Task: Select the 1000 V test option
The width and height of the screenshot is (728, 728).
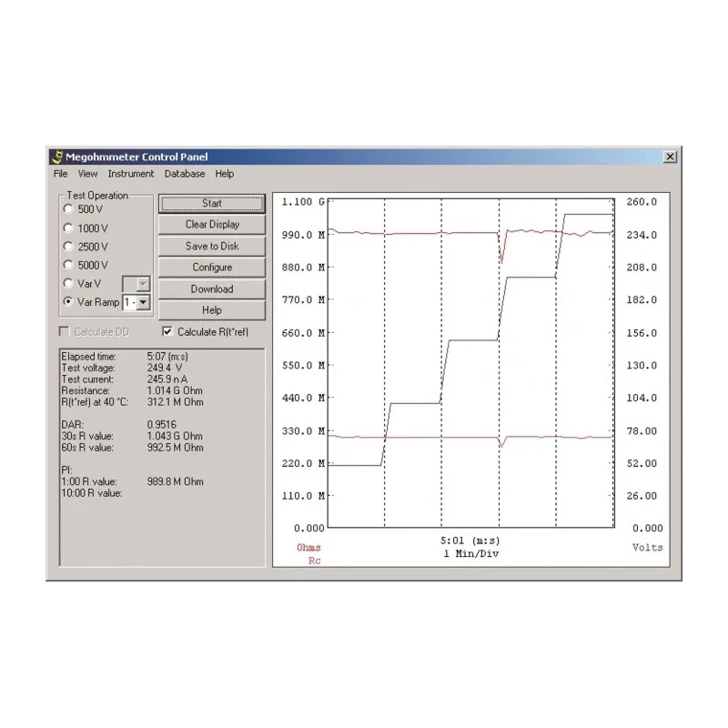Action: click(x=68, y=228)
